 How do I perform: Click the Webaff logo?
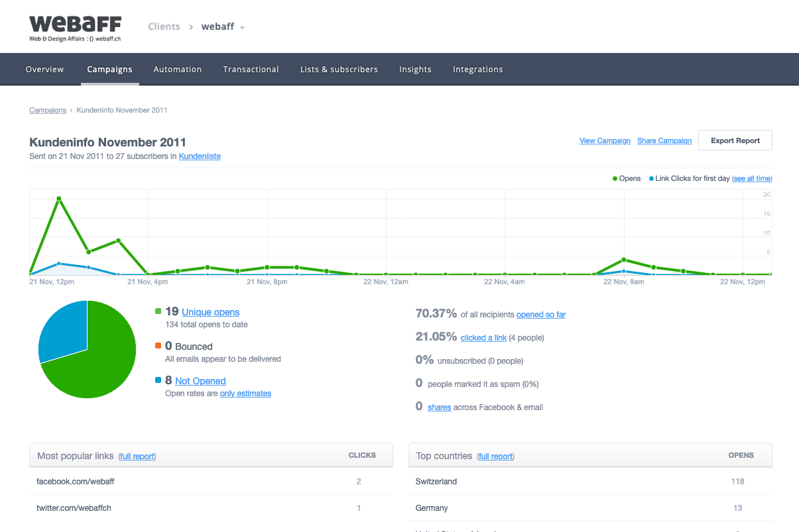[75, 27]
